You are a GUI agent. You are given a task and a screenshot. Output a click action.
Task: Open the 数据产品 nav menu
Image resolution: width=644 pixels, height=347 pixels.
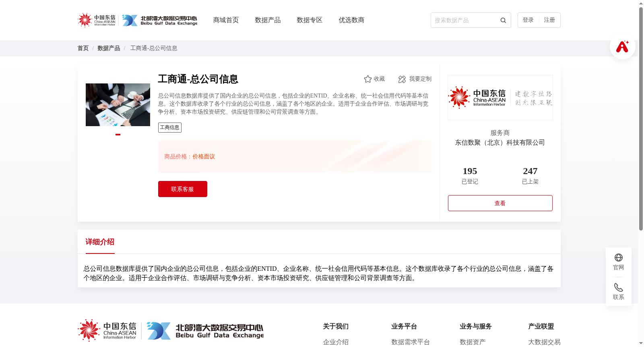(x=268, y=20)
